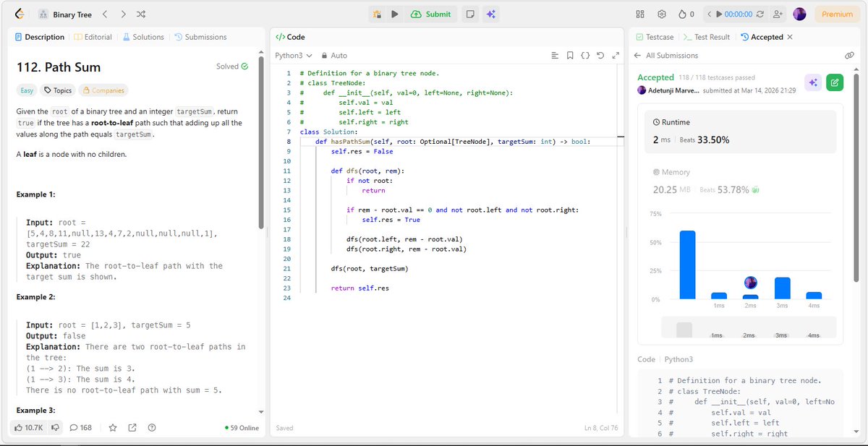Viewport: 868px width, 446px height.
Task: Toggle the Auto lock in editor
Action: coord(334,55)
